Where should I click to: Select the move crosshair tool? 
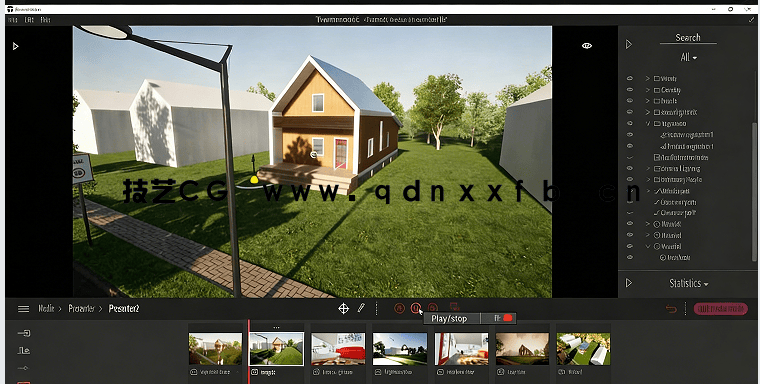(x=344, y=308)
